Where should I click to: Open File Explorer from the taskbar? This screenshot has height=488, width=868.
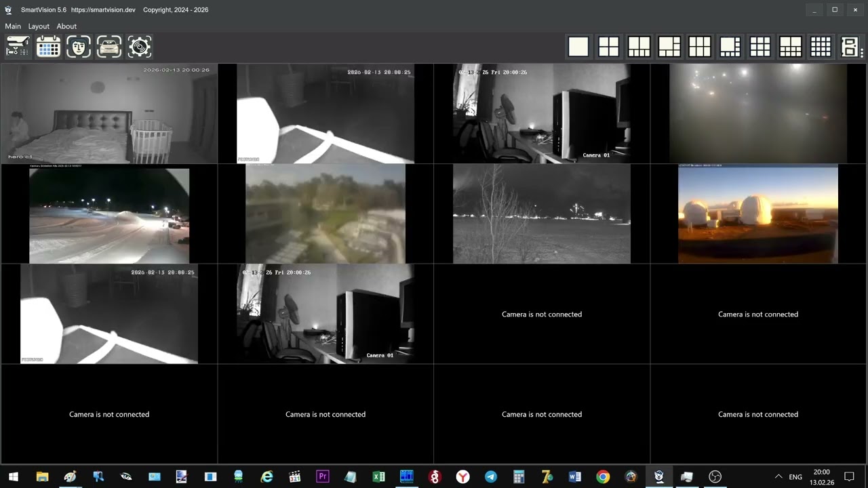(42, 476)
